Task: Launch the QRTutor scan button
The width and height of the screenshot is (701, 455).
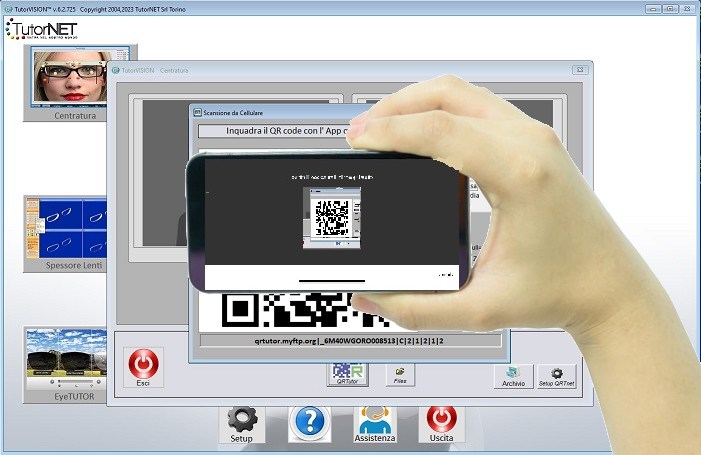Action: [x=348, y=374]
